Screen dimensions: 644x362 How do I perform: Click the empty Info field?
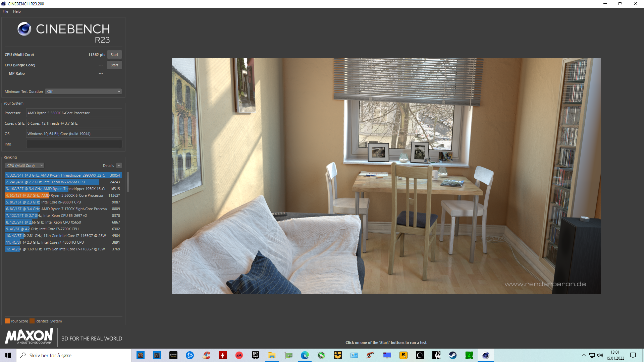(x=74, y=144)
